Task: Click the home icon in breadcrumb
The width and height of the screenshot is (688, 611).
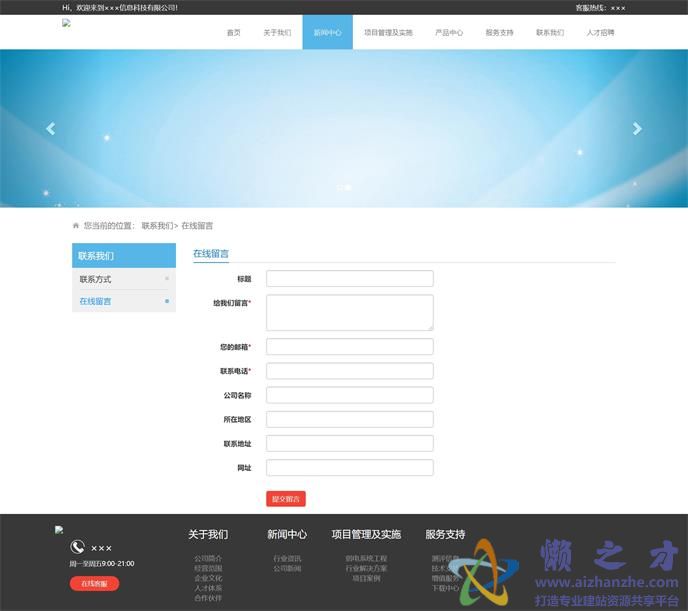Action: tap(76, 226)
